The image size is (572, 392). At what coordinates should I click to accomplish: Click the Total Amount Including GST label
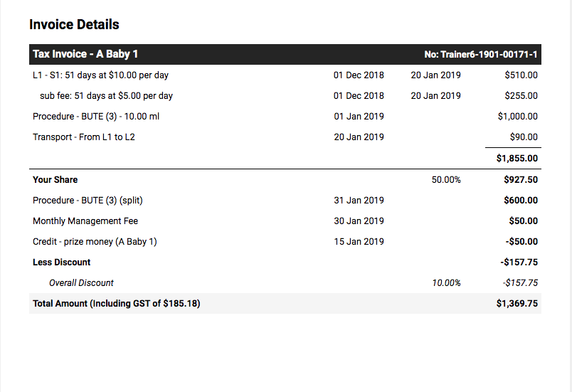[x=117, y=303]
